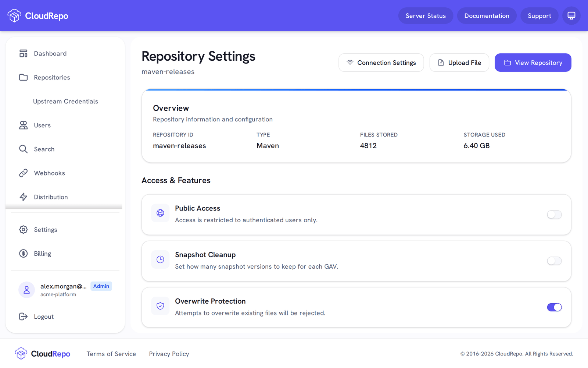Click the Logout arrow icon
Screen dimensions: 588x368
[24, 316]
